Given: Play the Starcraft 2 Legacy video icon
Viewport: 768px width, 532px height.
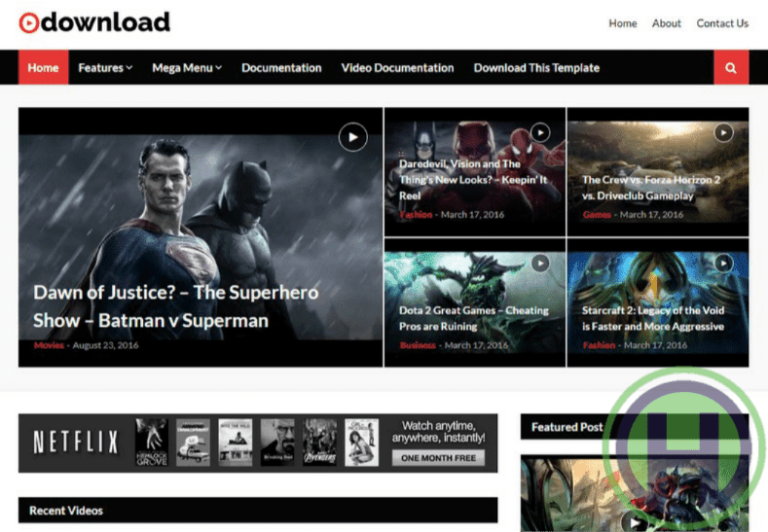Looking at the screenshot, I should [723, 264].
